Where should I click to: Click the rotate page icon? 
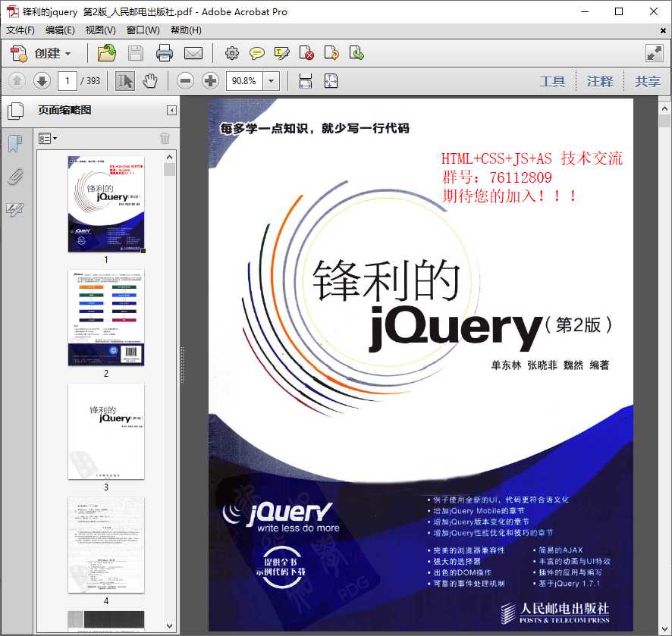(x=331, y=54)
